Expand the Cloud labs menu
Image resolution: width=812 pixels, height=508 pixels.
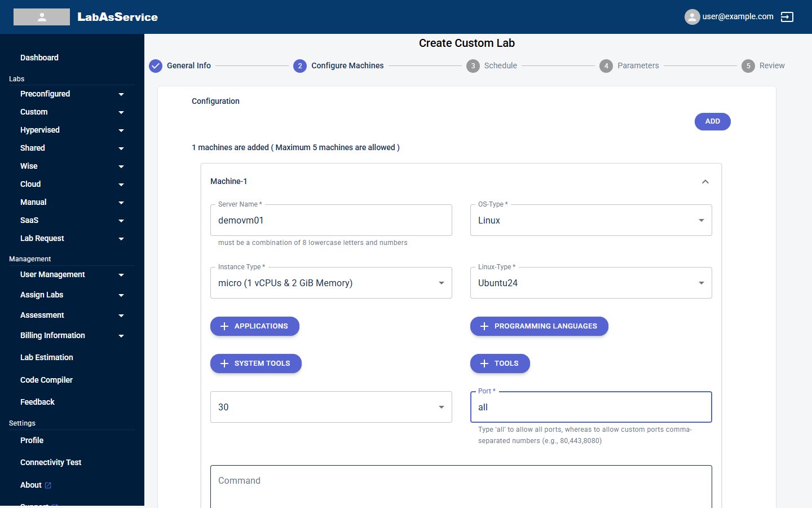pyautogui.click(x=72, y=184)
